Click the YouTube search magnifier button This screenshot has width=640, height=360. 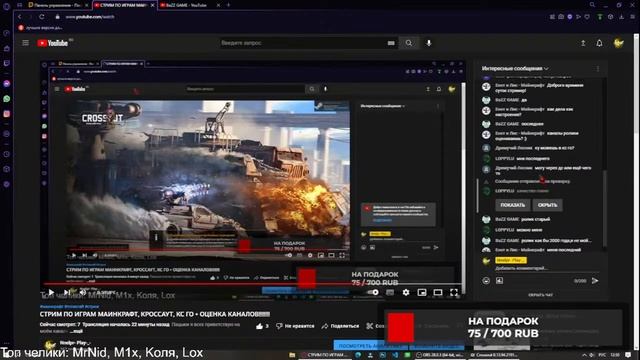(x=409, y=43)
